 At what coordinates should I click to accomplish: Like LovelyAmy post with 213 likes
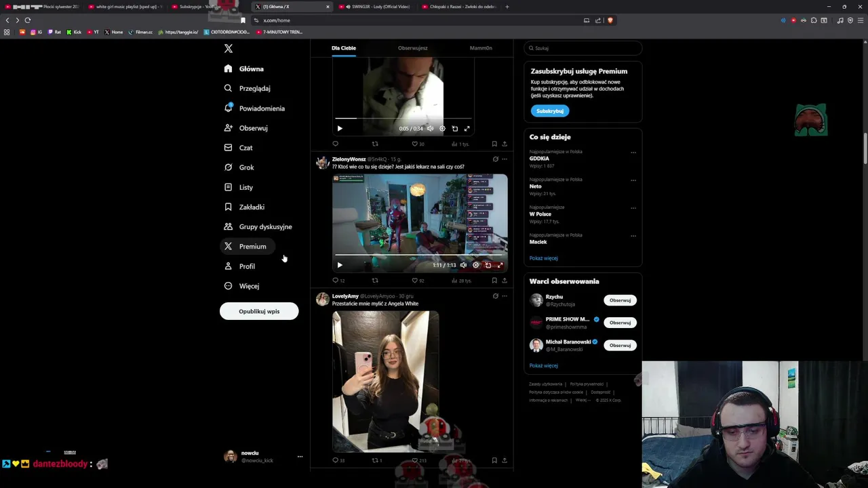point(419,460)
